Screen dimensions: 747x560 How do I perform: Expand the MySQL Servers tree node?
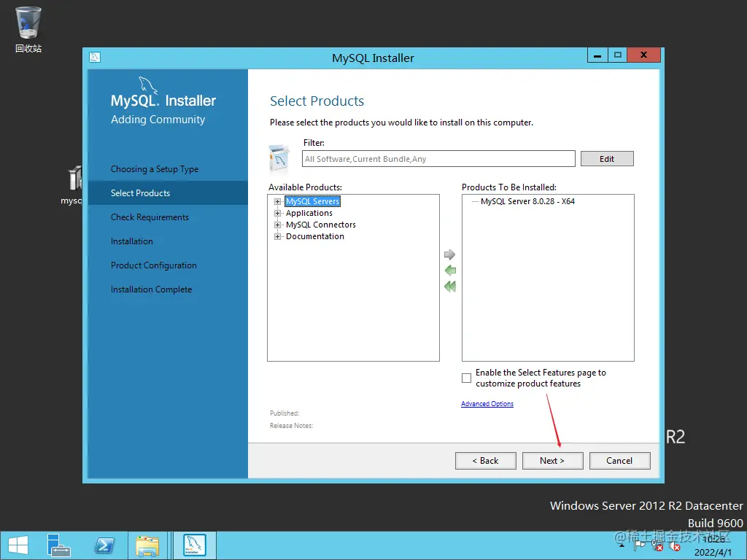pos(277,201)
